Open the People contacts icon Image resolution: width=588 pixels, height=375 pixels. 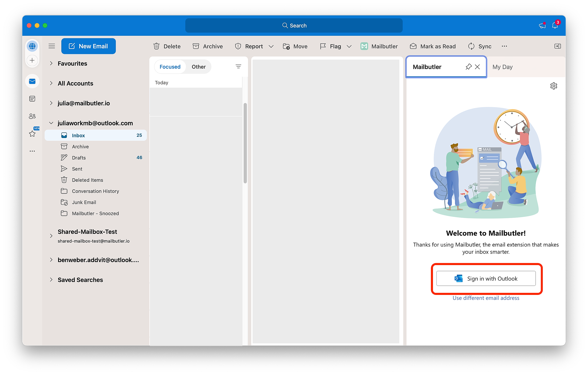[32, 116]
